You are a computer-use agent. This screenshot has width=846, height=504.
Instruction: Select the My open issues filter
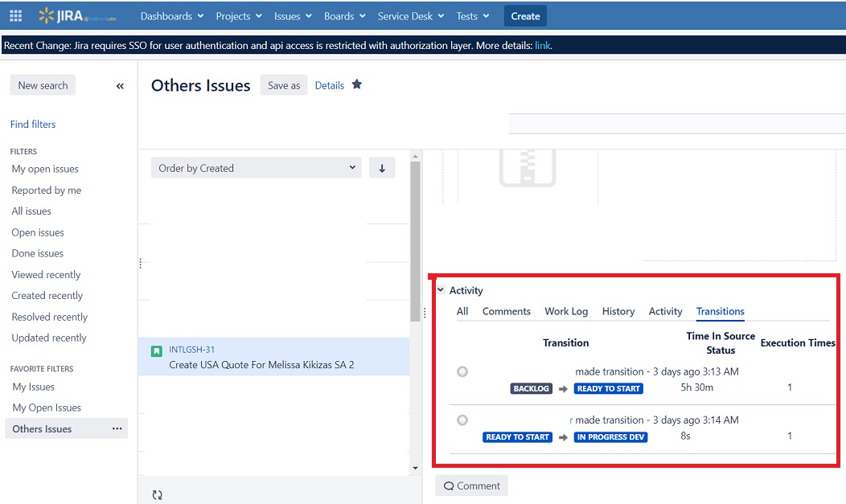point(45,170)
